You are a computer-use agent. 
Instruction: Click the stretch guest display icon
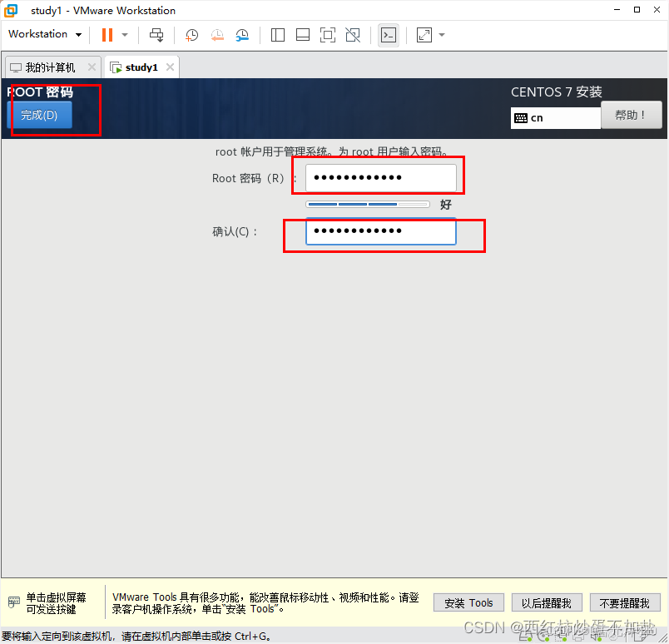click(424, 35)
